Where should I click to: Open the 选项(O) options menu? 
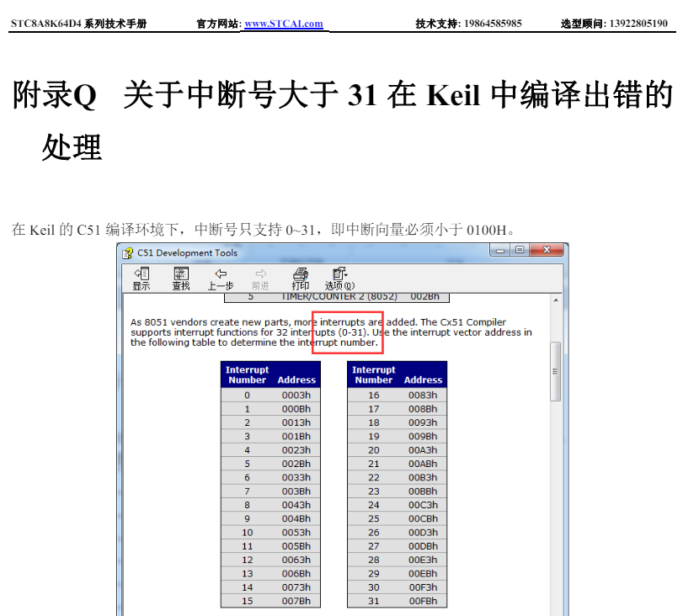pos(339,279)
